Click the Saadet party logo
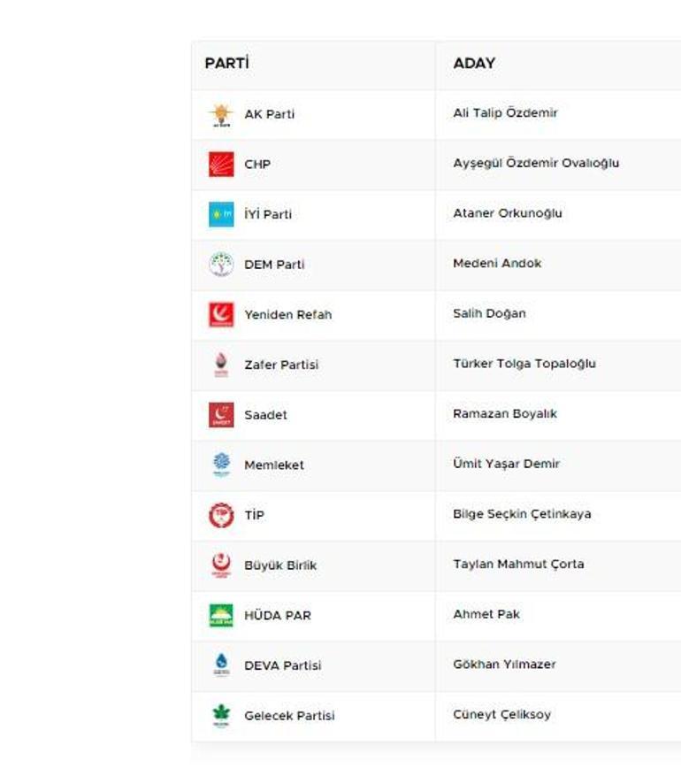 click(221, 415)
